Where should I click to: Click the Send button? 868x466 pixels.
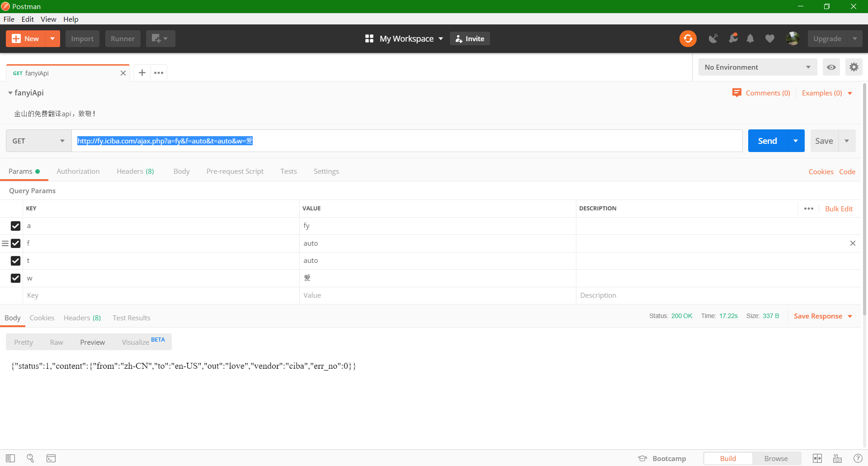click(x=768, y=141)
